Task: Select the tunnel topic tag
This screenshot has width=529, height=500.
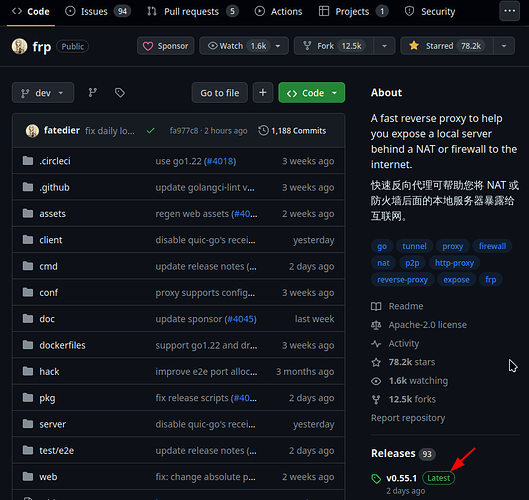Action: [x=414, y=246]
